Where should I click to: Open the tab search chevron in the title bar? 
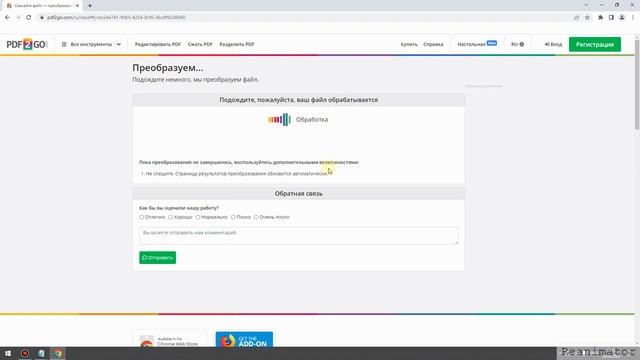586,5
